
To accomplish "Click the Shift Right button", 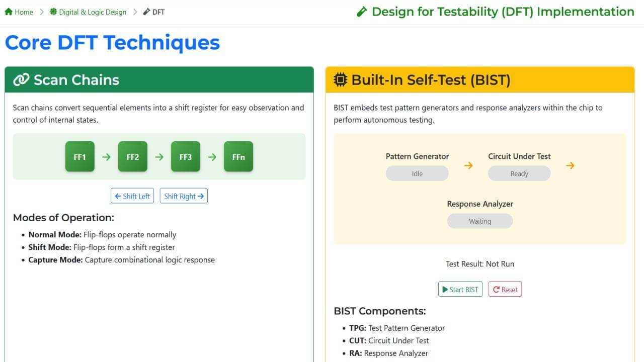I will coord(184,196).
